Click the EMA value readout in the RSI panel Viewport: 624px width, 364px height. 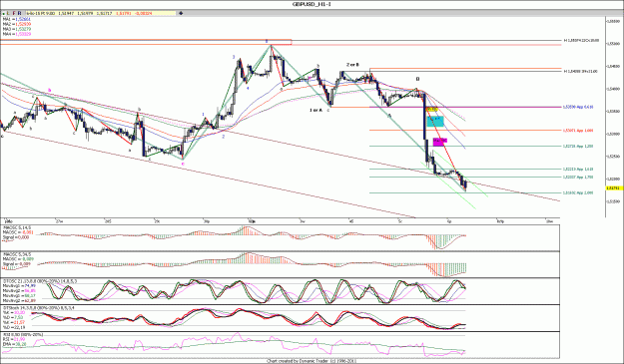(x=15, y=345)
